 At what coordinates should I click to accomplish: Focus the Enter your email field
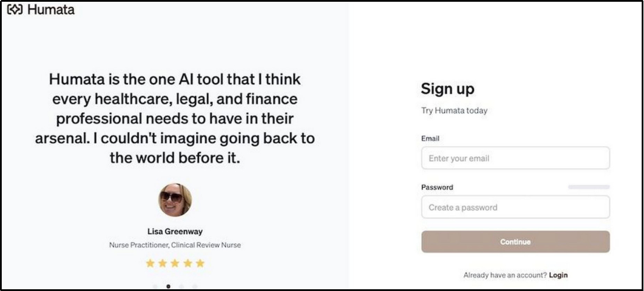pyautogui.click(x=515, y=158)
